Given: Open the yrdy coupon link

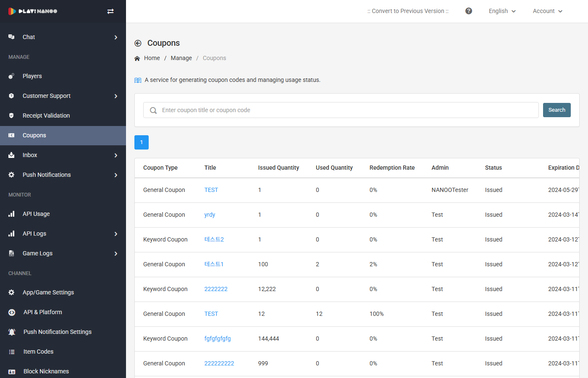Looking at the screenshot, I should pos(210,215).
